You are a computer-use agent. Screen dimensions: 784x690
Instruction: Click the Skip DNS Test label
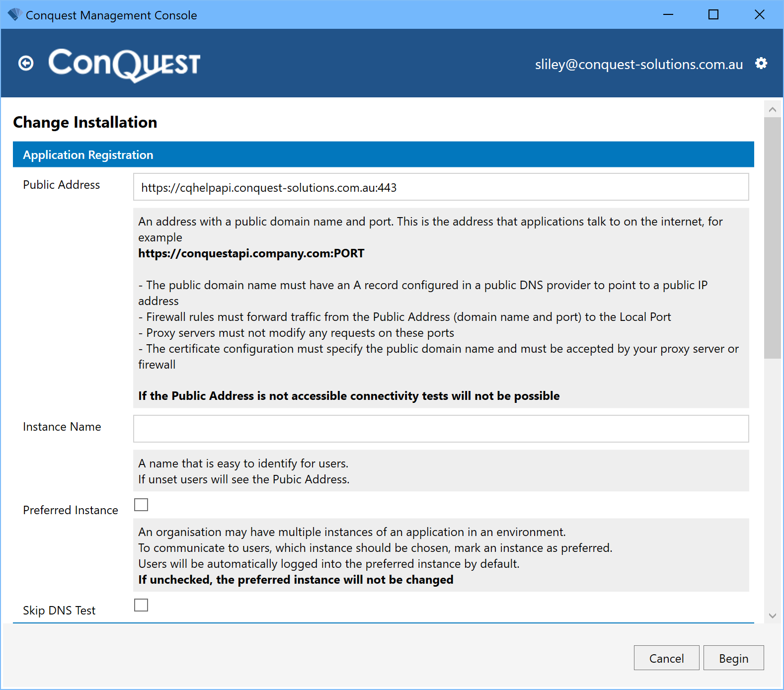59,611
